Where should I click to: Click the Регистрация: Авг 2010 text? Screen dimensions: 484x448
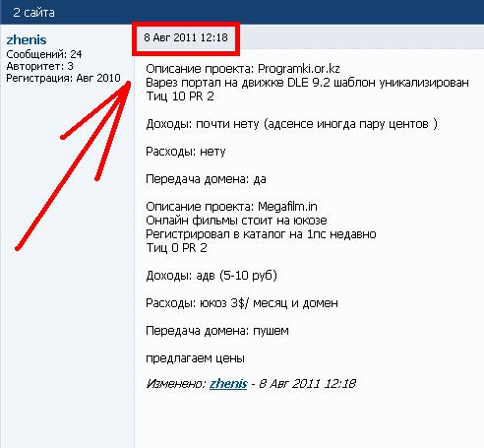[63, 78]
